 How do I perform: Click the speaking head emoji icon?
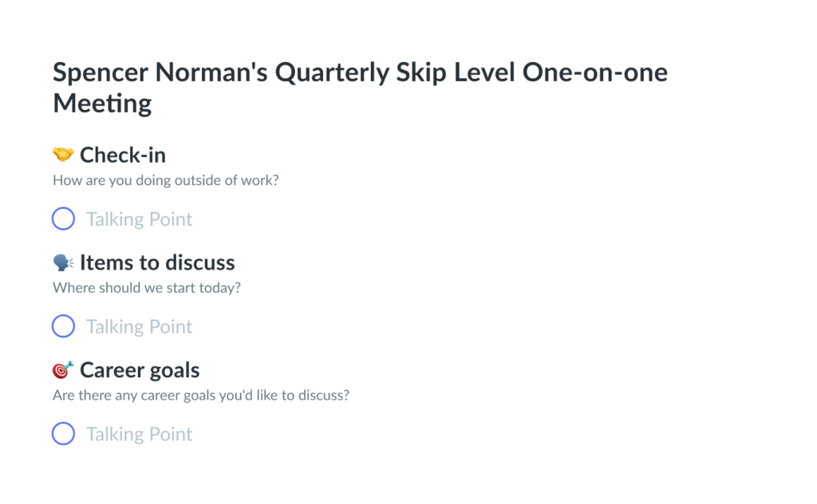pyautogui.click(x=63, y=262)
